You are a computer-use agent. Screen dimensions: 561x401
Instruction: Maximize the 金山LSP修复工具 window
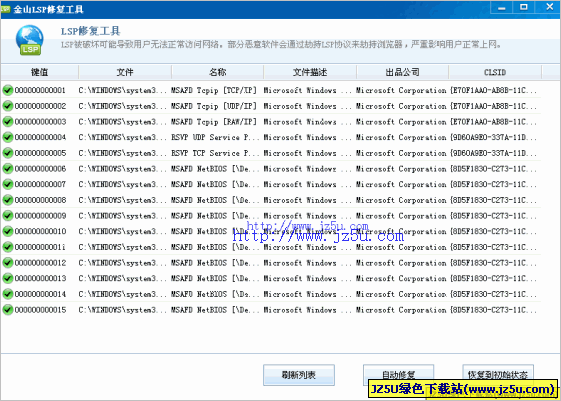click(x=524, y=8)
